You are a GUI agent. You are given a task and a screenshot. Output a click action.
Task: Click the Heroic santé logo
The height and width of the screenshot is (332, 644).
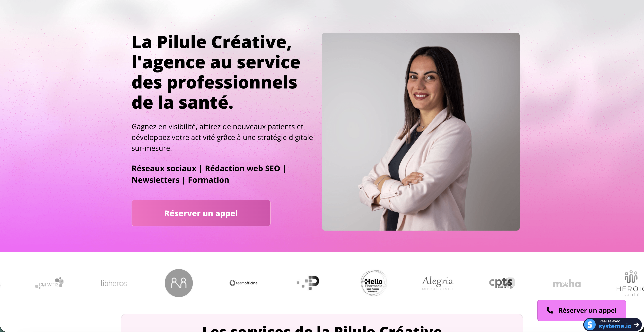coord(630,283)
